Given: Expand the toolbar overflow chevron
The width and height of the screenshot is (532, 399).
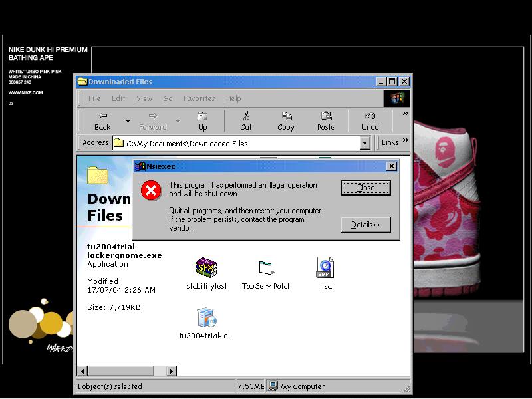Looking at the screenshot, I should (x=405, y=114).
